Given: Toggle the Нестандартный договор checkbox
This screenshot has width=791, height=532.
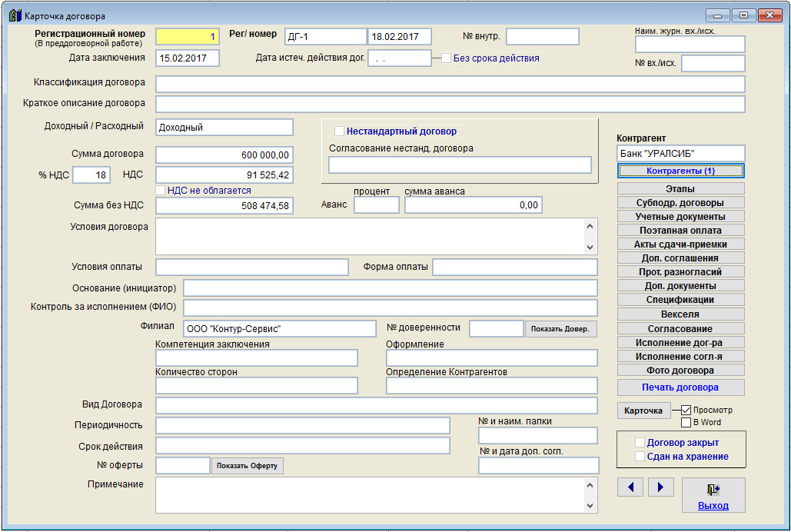Looking at the screenshot, I should pos(339,131).
